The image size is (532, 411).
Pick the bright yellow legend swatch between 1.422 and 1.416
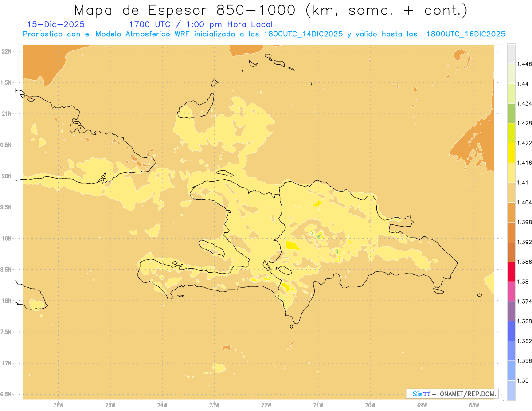[511, 153]
